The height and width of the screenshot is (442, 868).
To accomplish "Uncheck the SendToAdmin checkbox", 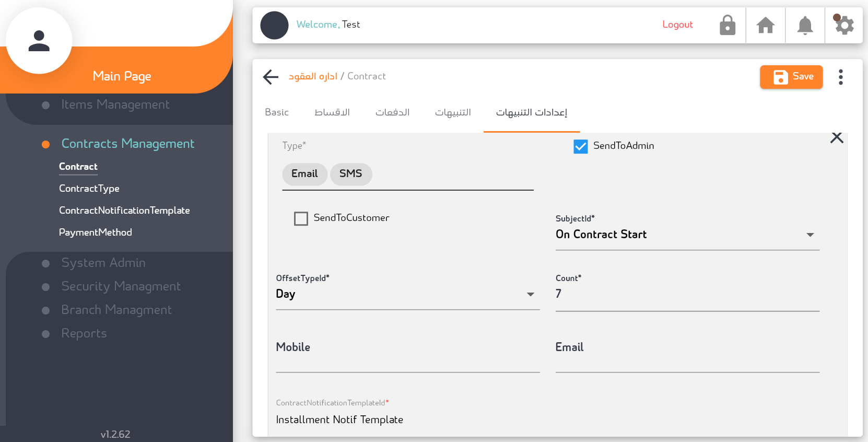I will pyautogui.click(x=580, y=146).
